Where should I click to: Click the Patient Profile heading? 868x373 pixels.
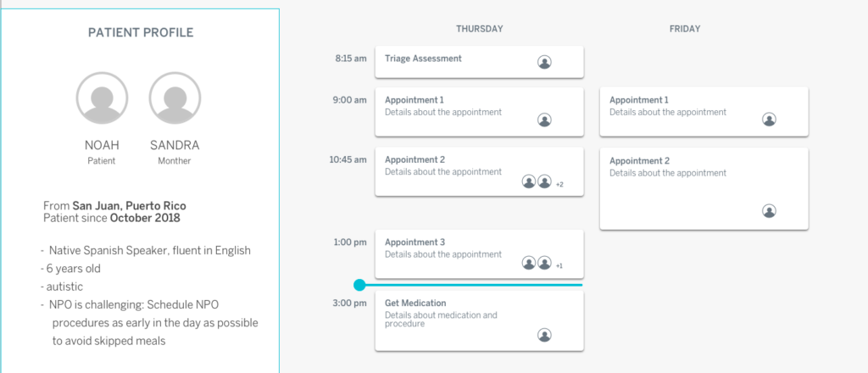141,33
